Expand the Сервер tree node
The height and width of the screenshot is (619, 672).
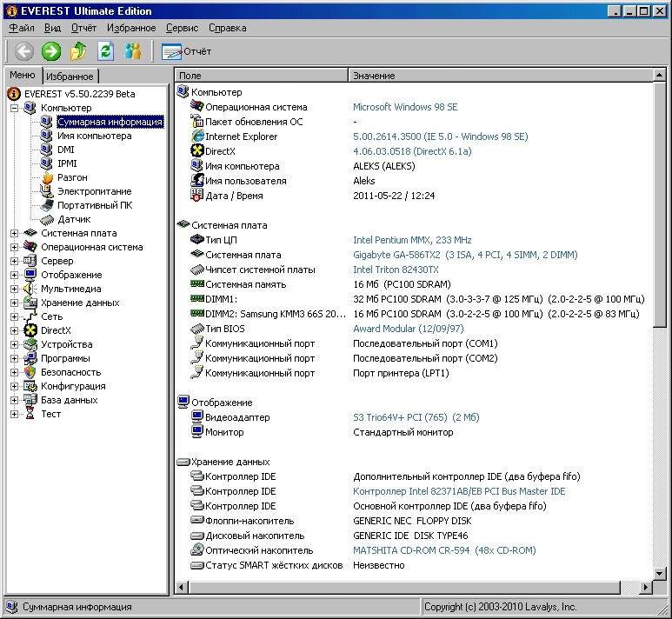tap(14, 261)
